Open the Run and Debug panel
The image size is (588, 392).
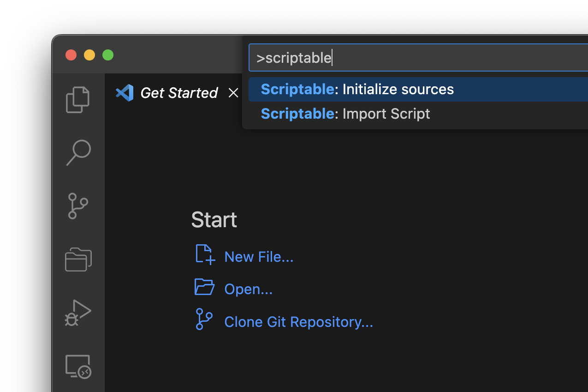[78, 313]
